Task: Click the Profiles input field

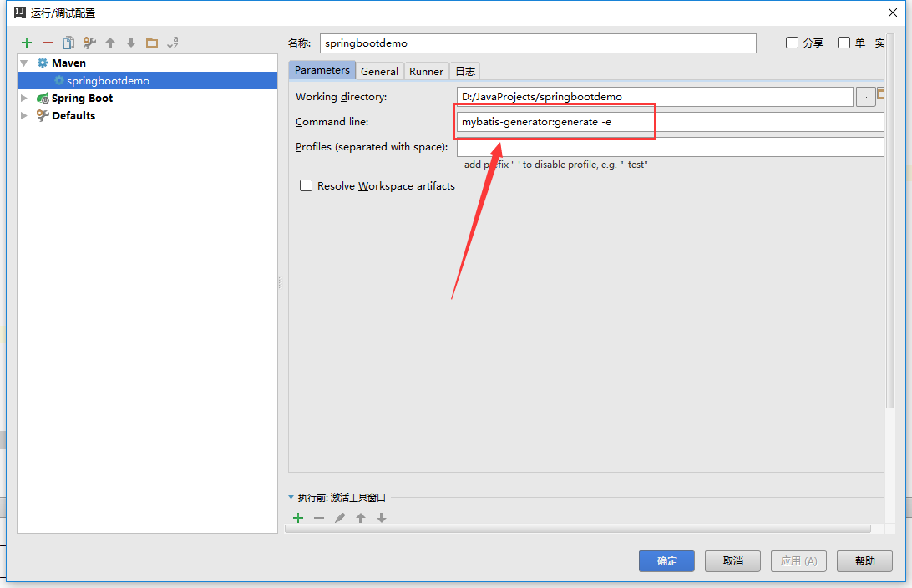Action: click(x=671, y=146)
